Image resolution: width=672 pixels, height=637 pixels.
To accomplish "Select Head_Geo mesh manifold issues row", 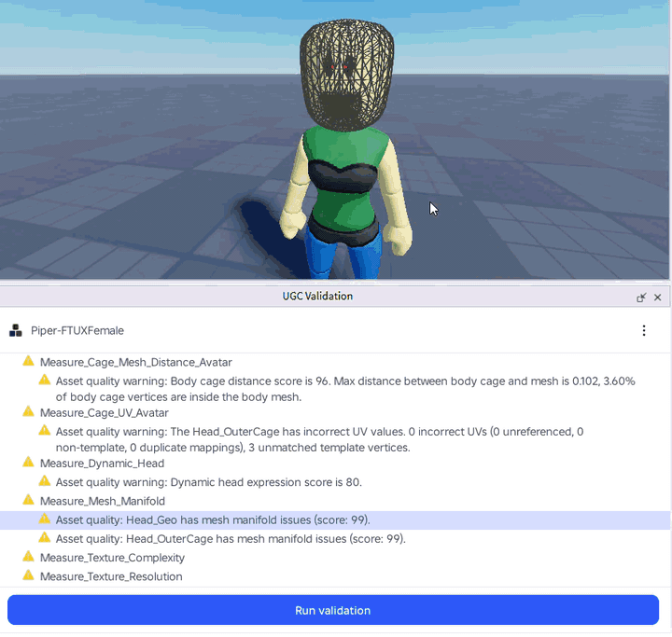I will click(335, 520).
